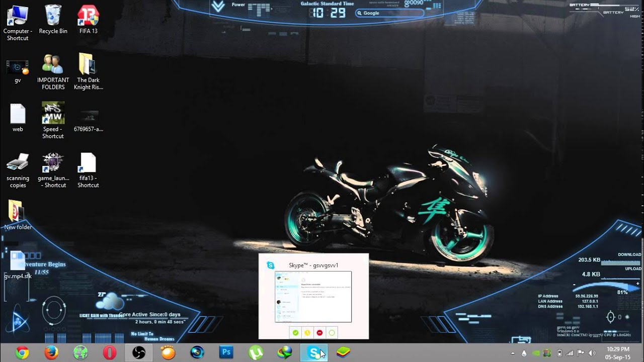The image size is (644, 362).
Task: Click the battery icon in tray
Action: tap(559, 353)
